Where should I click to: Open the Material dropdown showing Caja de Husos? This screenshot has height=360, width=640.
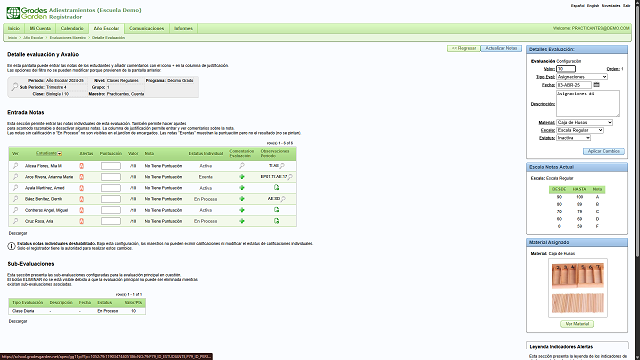584,122
